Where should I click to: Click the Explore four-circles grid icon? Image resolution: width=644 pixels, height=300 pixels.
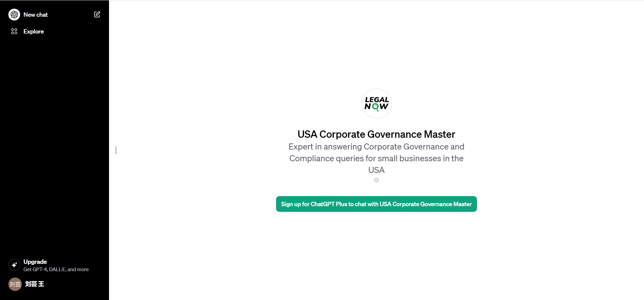click(x=14, y=32)
